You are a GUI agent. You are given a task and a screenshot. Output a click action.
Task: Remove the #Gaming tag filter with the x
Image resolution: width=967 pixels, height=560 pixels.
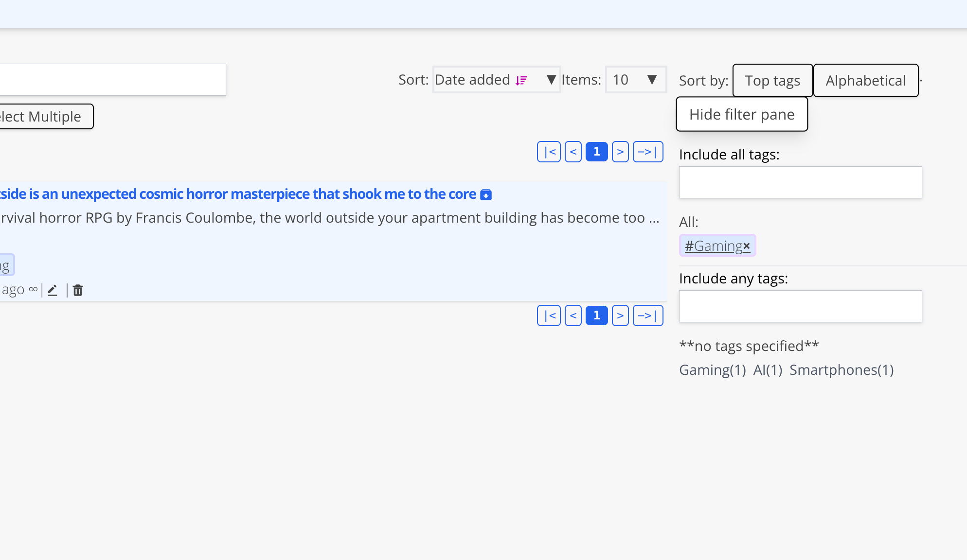[x=747, y=246]
